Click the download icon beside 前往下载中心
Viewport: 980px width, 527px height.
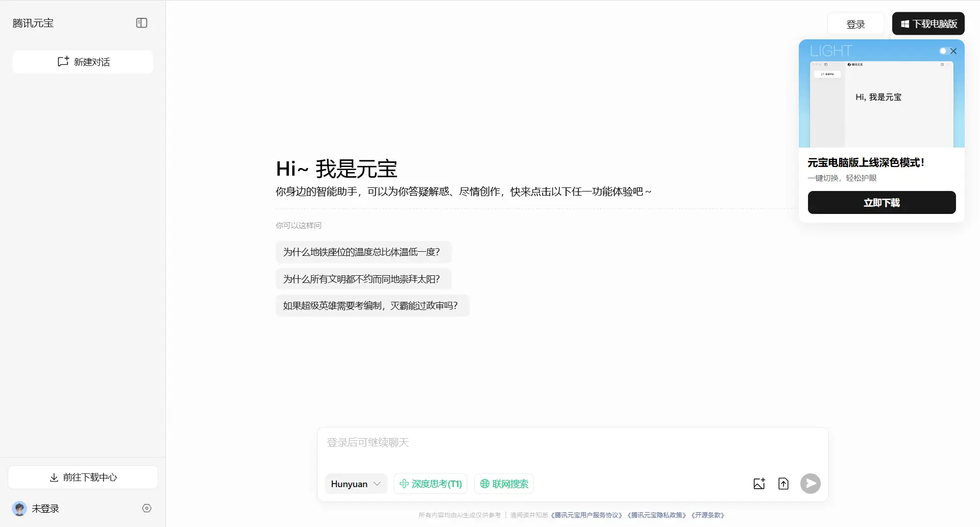54,477
